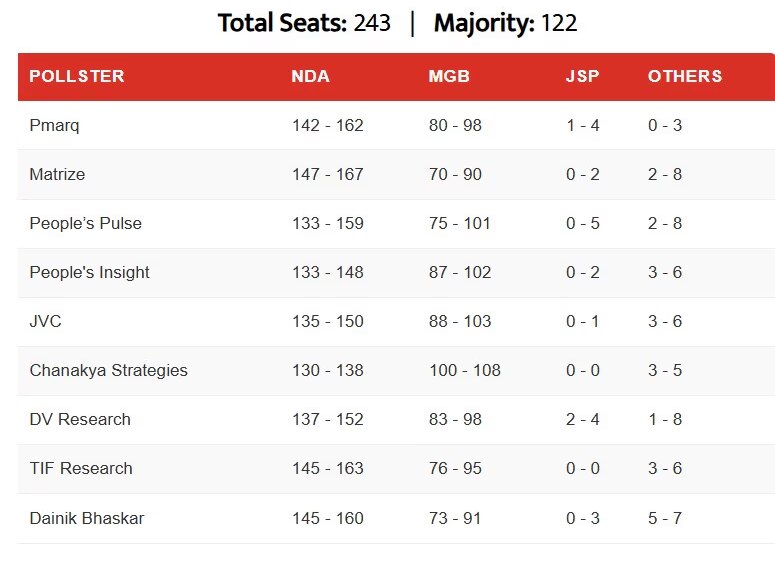Click the NDA column header

coord(310,76)
